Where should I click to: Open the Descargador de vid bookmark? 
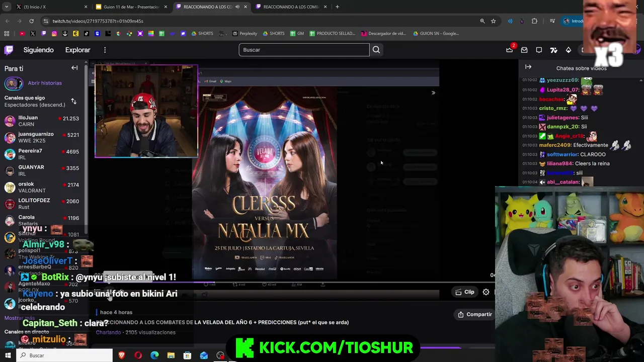(384, 34)
